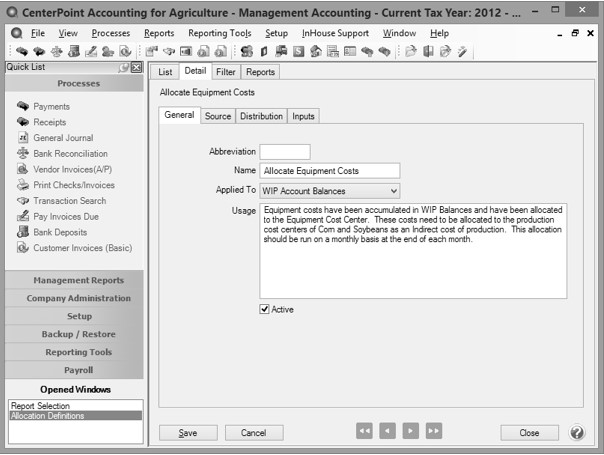This screenshot has width=604, height=455.
Task: Switch to the Distribution tab
Action: click(x=261, y=116)
